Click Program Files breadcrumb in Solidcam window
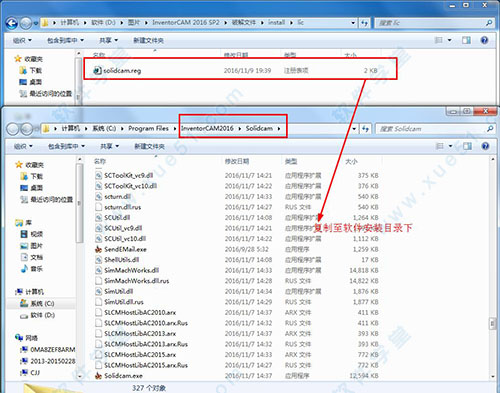The width and height of the screenshot is (500, 393). point(148,128)
